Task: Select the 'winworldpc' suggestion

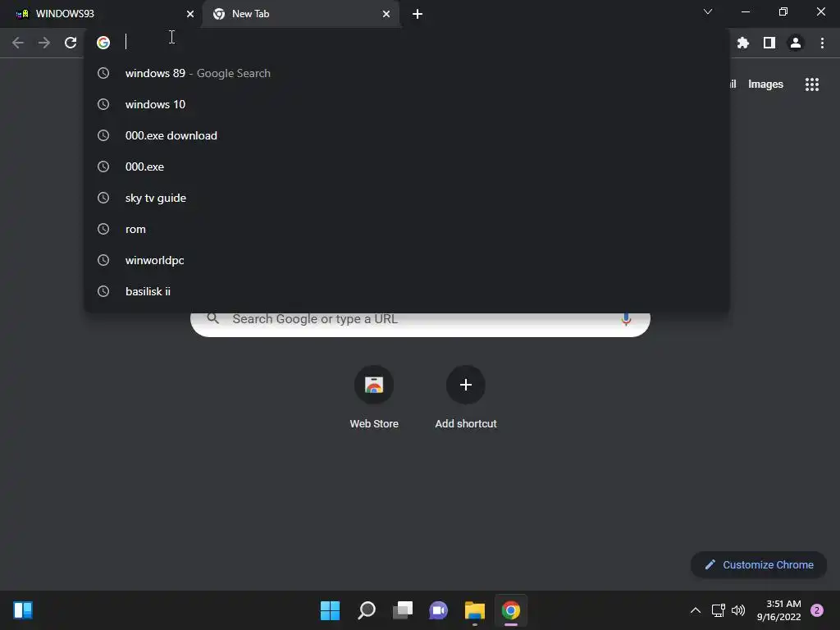Action: pyautogui.click(x=407, y=260)
